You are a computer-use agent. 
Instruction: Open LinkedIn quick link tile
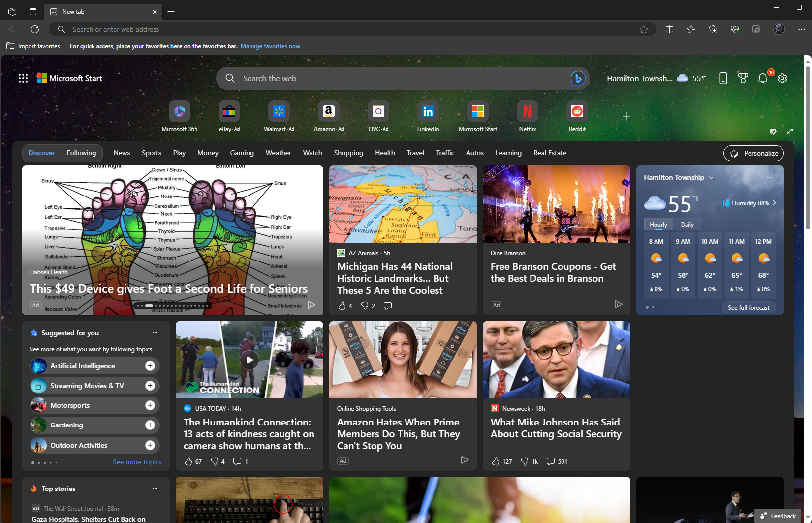point(428,117)
